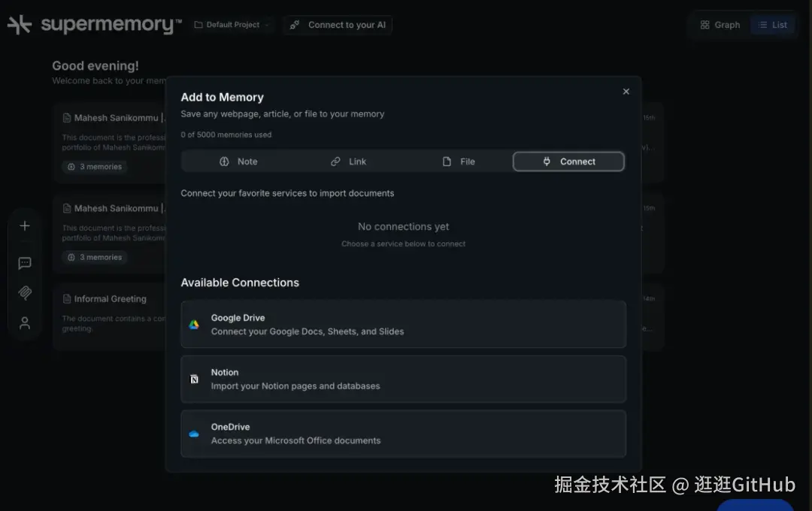Viewport: 812px width, 511px height.
Task: Click the Google Drive icon
Action: click(x=194, y=325)
